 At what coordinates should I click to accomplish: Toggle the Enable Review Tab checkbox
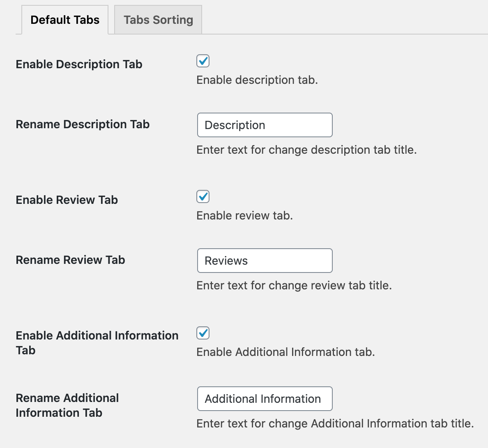[x=203, y=197]
